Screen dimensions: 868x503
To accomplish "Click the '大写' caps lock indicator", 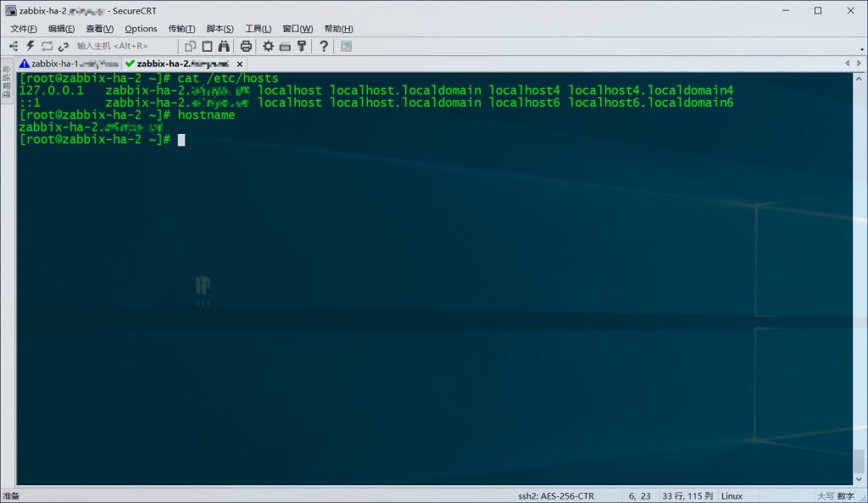I will point(826,496).
